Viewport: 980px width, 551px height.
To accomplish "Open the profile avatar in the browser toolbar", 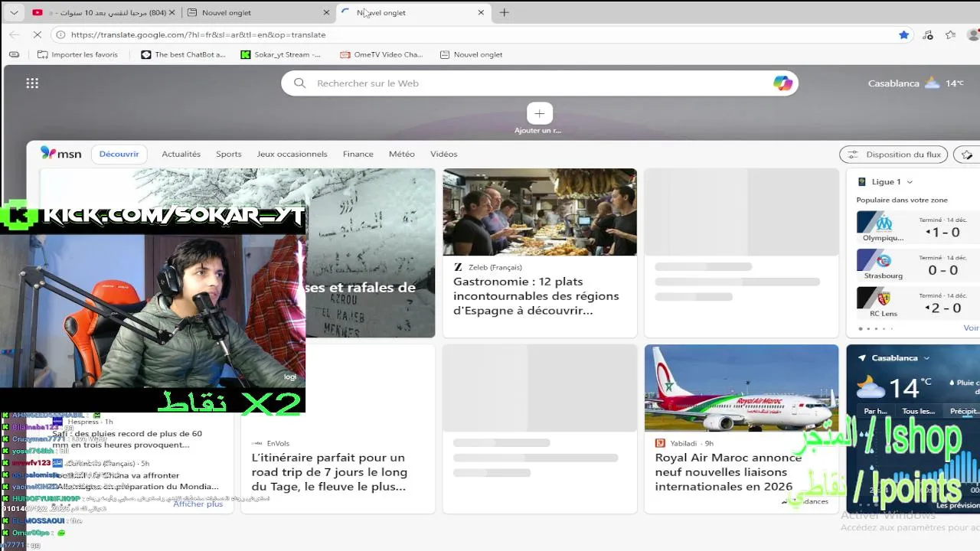I will click(x=973, y=34).
